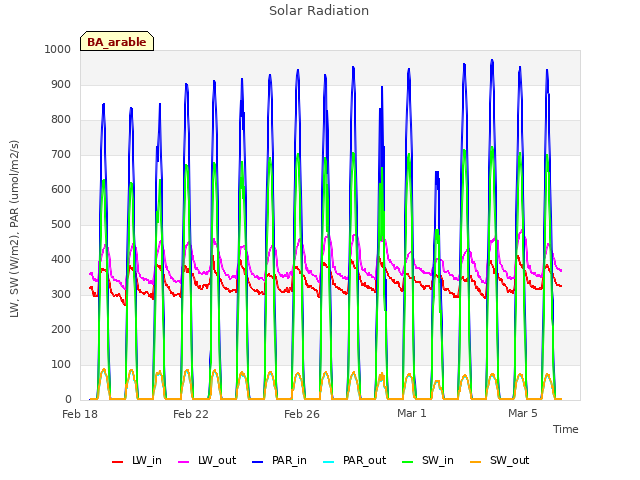Click the Time axis title
The image size is (640, 480).
tap(565, 429)
